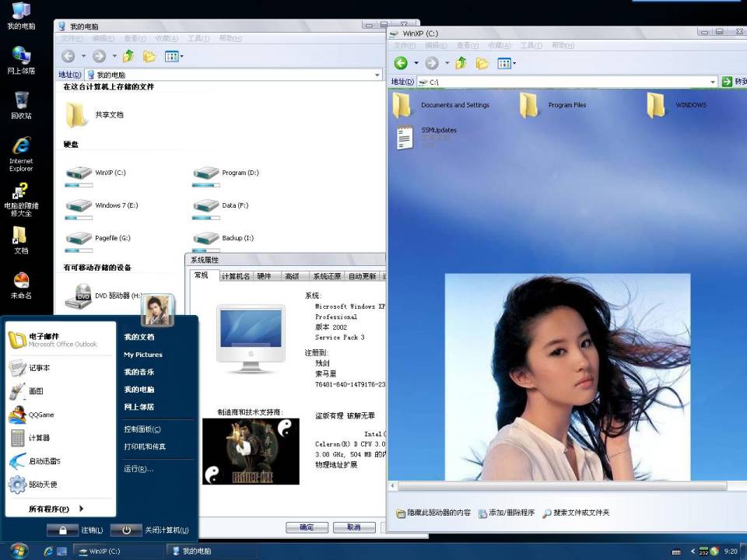
Task: Open the 未命名 desktop icon
Action: click(x=21, y=285)
